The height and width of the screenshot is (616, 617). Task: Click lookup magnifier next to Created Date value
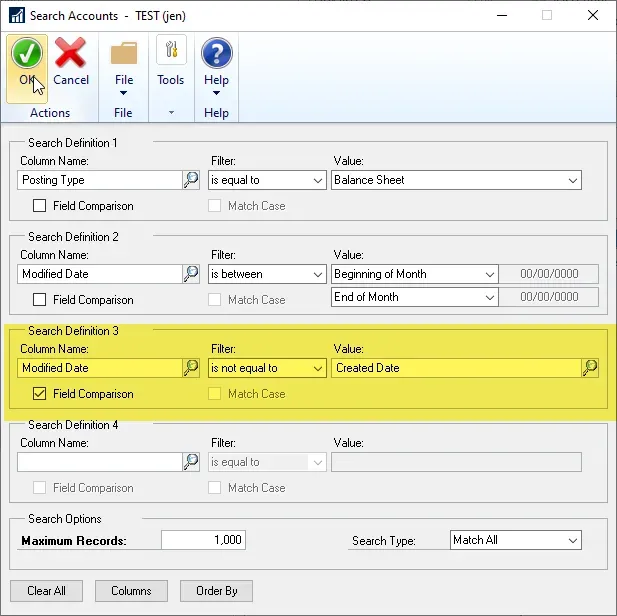[590, 368]
